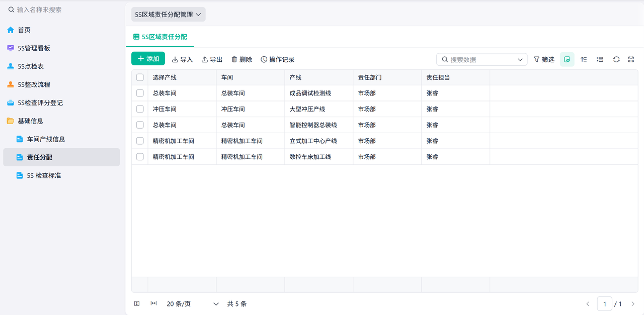Click the fit column width icon at bottom
The height and width of the screenshot is (315, 644).
click(x=153, y=303)
